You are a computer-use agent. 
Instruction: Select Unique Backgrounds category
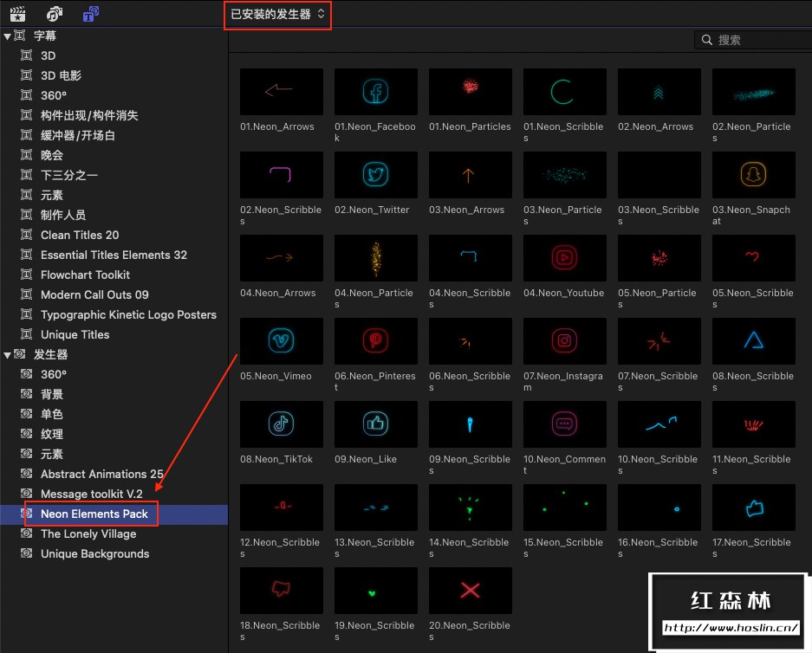(x=114, y=554)
